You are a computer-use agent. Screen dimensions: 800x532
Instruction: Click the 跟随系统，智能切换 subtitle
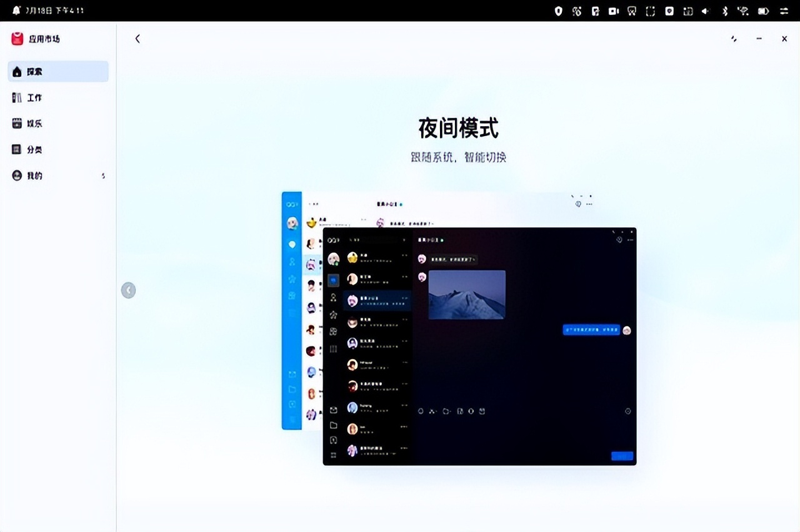coord(459,157)
